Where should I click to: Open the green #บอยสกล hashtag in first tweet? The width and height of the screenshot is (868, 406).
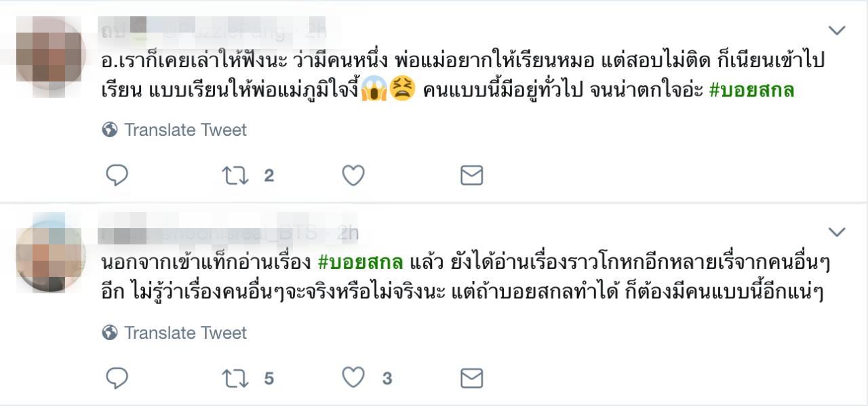[x=751, y=90]
